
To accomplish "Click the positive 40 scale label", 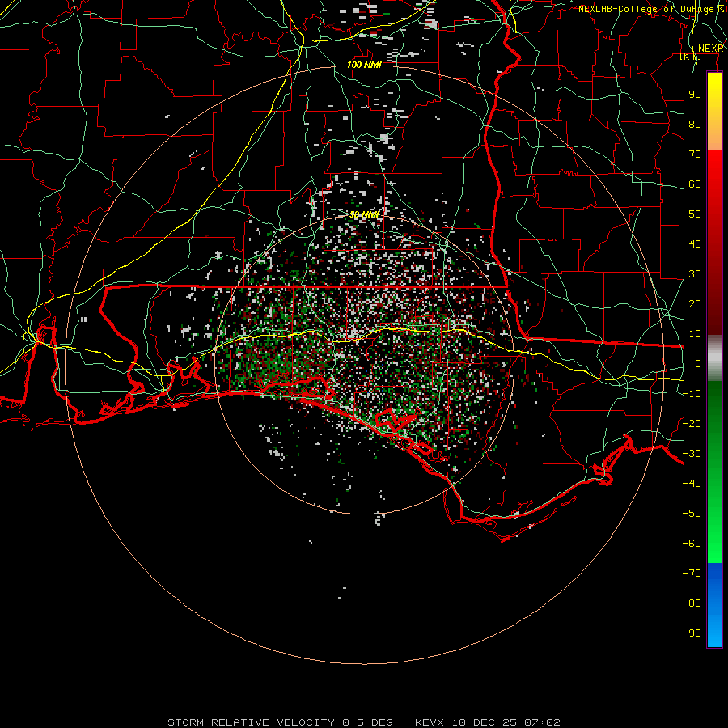I will (x=695, y=244).
